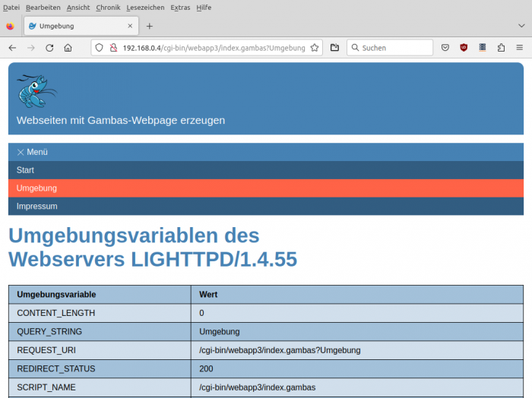
Task: Open the Firefox hamburger application menu
Action: [x=520, y=48]
